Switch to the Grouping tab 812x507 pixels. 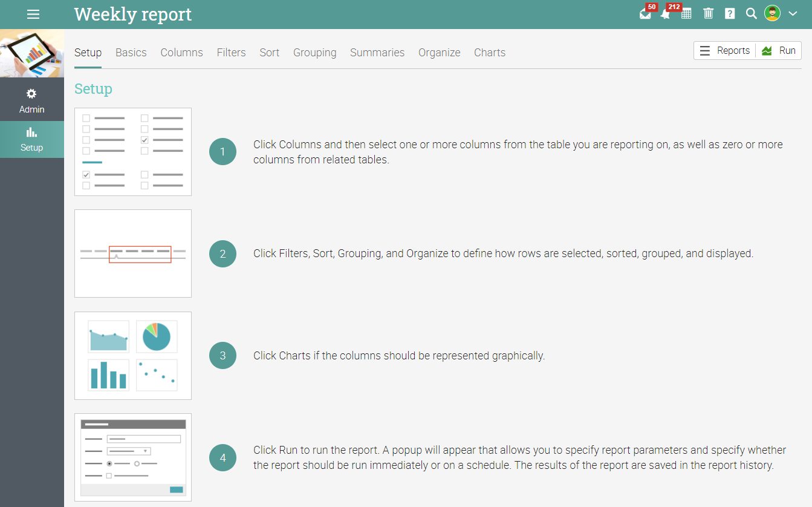point(314,53)
